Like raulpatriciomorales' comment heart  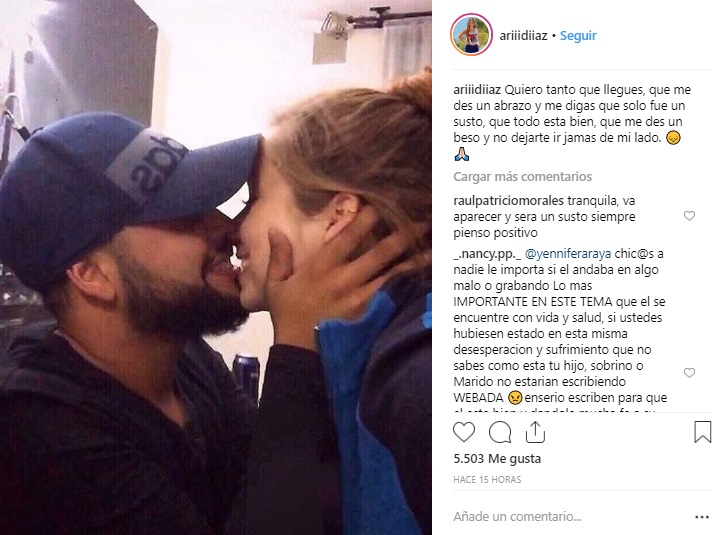click(689, 216)
